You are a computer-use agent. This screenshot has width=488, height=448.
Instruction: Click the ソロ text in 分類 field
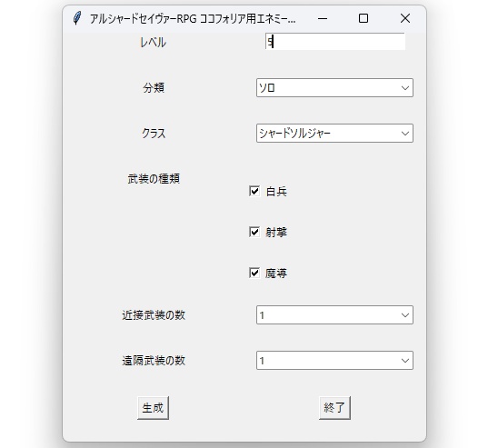click(x=267, y=88)
